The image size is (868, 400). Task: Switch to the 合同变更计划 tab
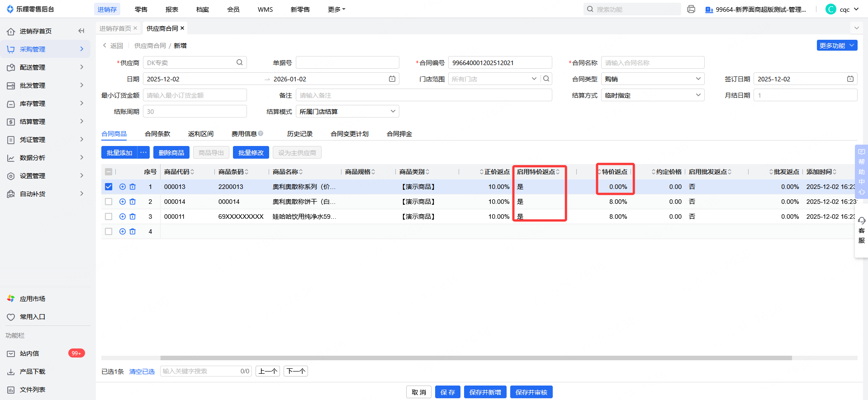coord(350,133)
